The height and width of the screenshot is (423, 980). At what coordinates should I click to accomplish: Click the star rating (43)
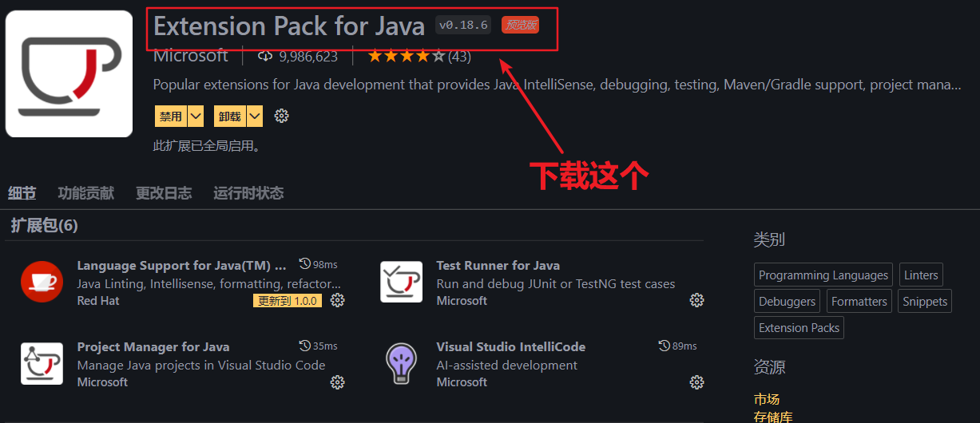tap(419, 57)
